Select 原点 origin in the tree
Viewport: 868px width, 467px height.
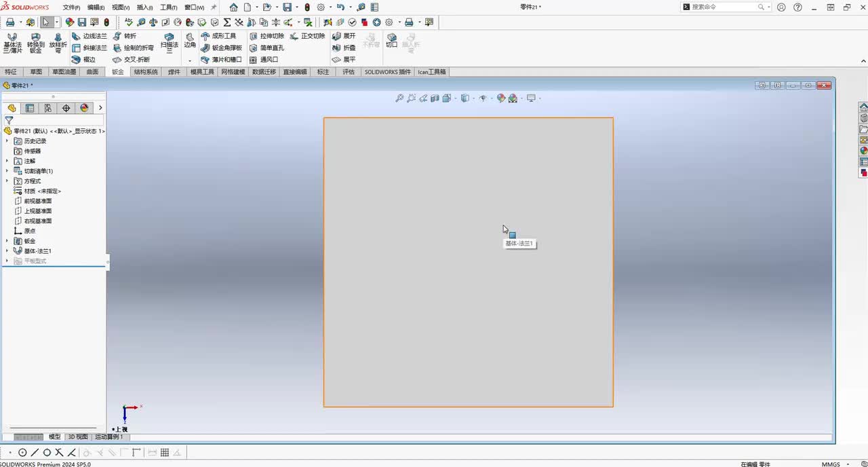point(25,231)
